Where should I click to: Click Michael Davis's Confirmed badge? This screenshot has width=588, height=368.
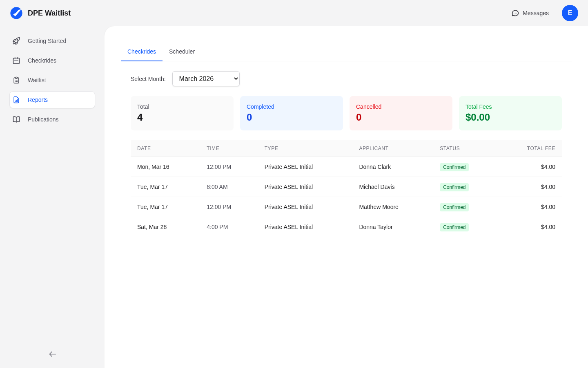pos(454,187)
